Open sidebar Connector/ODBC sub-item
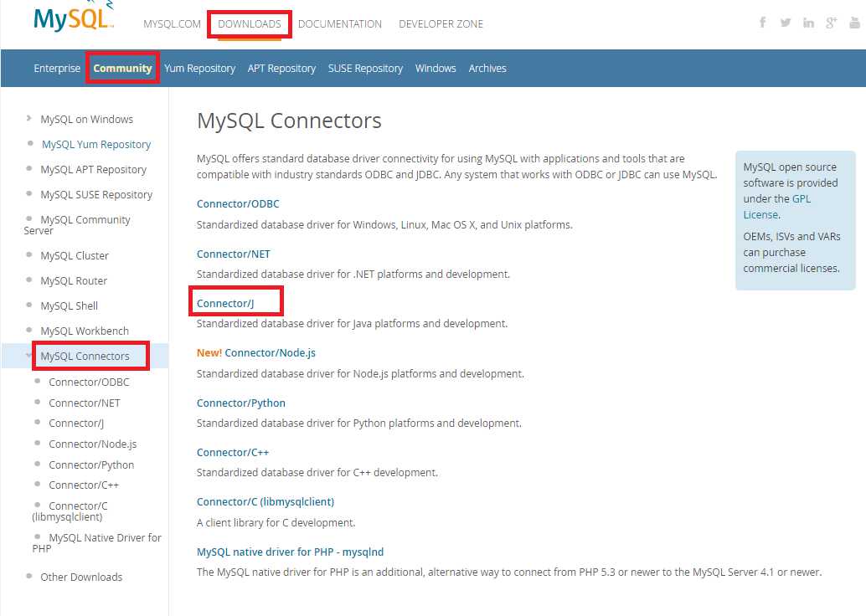The height and width of the screenshot is (616, 866). pos(89,382)
